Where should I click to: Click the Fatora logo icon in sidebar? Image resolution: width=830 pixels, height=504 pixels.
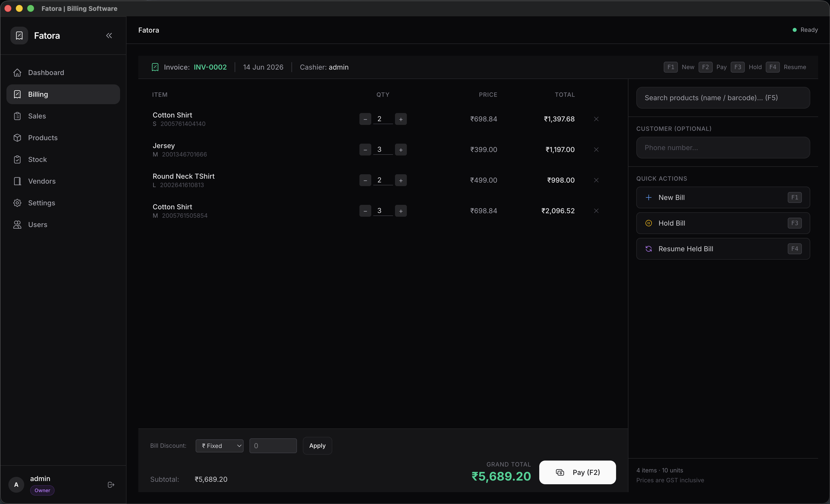coord(19,36)
